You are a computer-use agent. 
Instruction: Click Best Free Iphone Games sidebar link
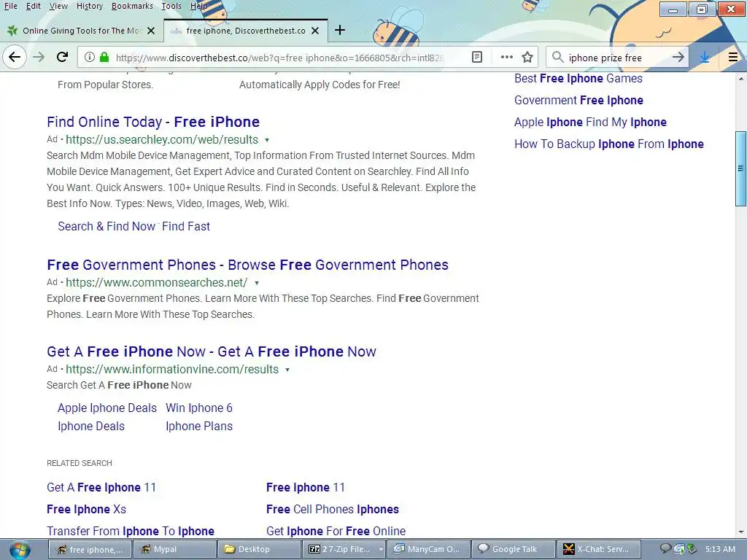point(578,79)
